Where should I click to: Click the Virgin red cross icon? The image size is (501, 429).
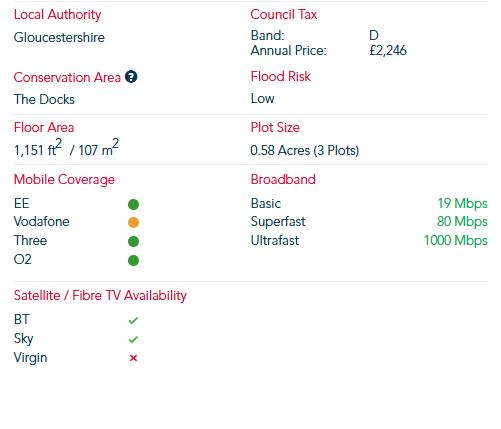click(x=133, y=358)
